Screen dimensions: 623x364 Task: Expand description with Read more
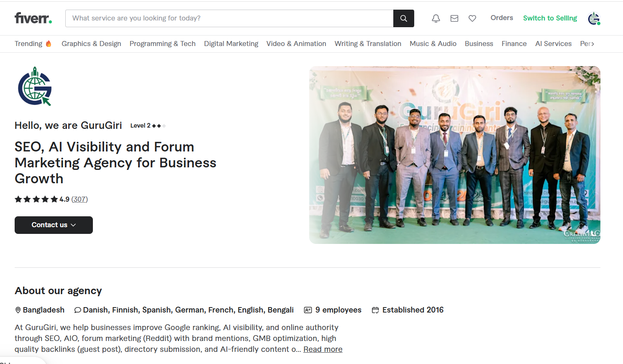click(323, 349)
